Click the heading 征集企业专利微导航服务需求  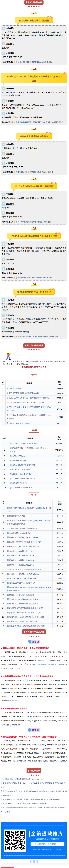[x=34, y=136]
